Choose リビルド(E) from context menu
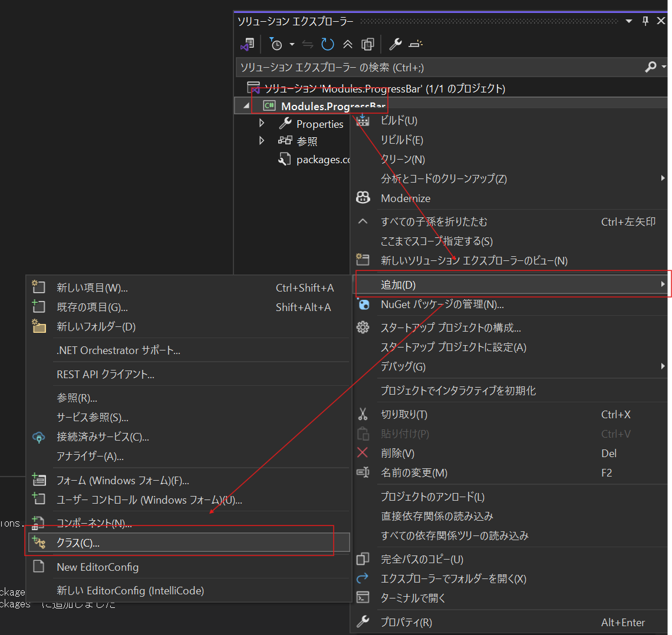 click(x=510, y=140)
